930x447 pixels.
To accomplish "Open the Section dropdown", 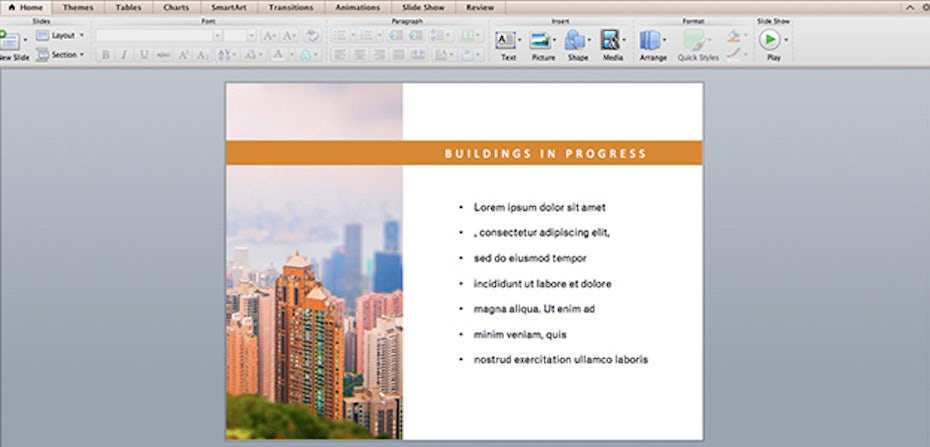I will [60, 55].
